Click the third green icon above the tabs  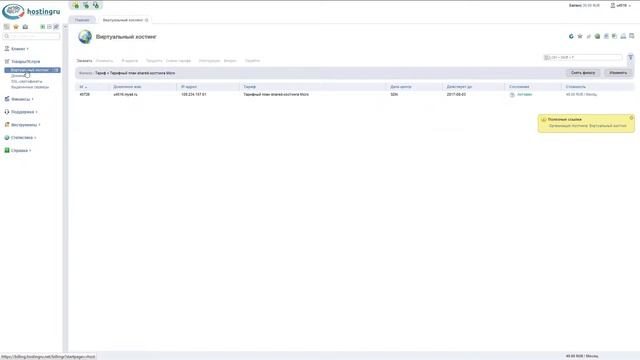click(x=96, y=5)
